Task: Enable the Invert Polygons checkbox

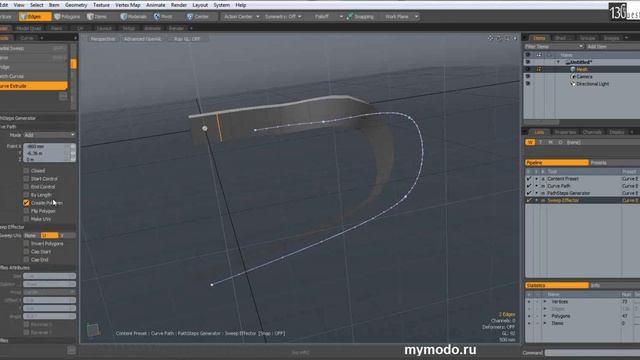Action: (x=26, y=244)
